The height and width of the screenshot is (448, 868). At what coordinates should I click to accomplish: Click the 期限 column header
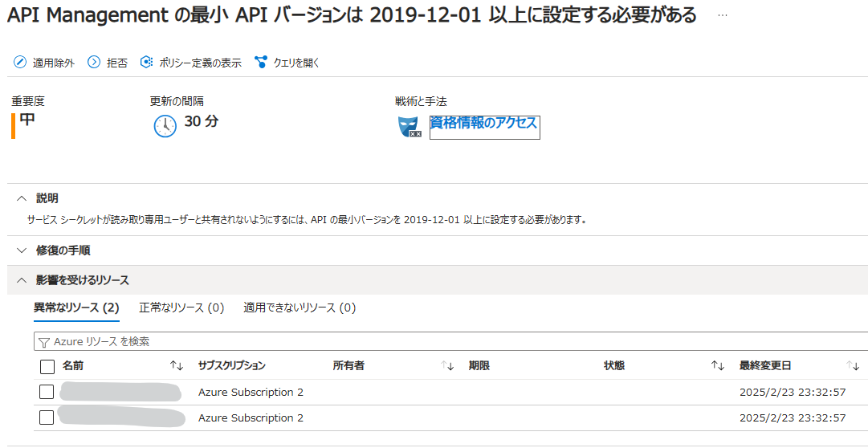[x=479, y=365]
